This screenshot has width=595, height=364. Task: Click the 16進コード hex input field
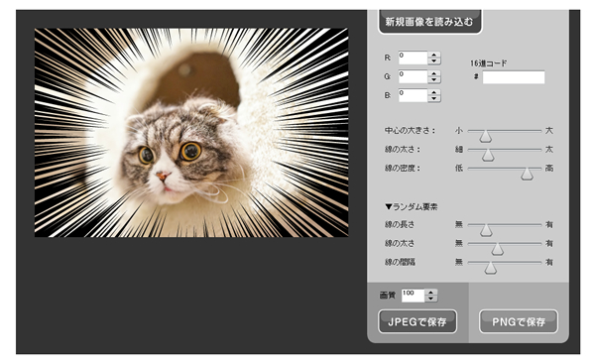coord(514,77)
